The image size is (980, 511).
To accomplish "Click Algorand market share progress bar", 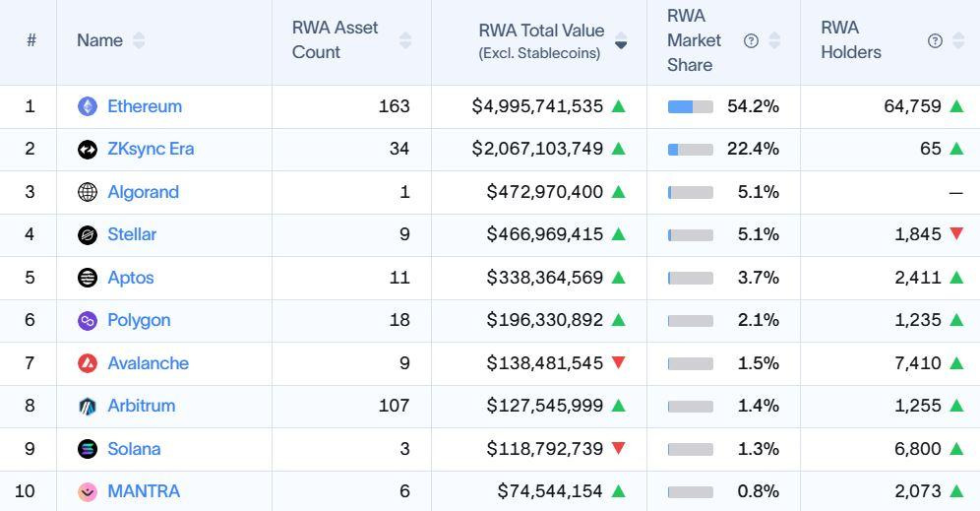I will [x=690, y=193].
